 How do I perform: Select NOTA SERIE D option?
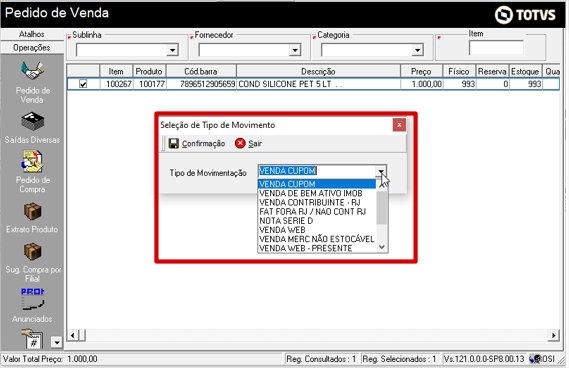tap(317, 221)
